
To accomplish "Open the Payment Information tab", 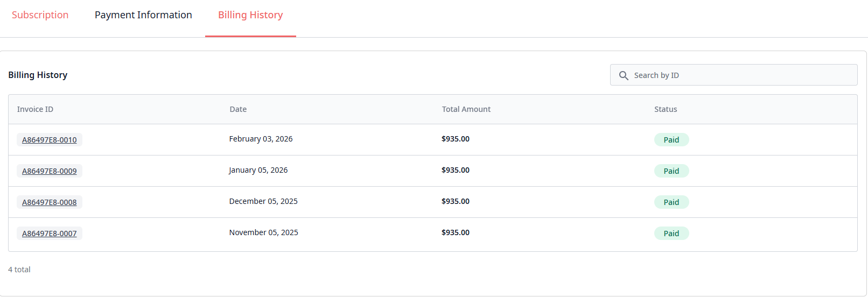I will point(143,15).
